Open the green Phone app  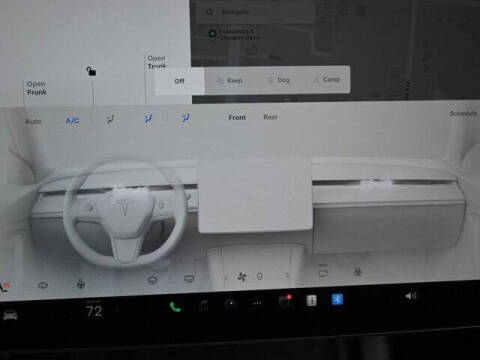coord(175,307)
